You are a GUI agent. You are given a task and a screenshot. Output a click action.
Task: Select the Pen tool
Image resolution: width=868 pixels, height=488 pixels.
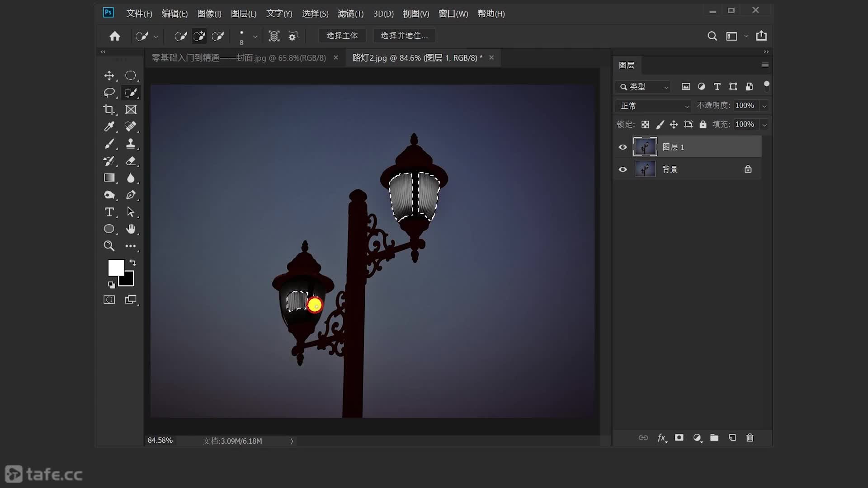[131, 195]
